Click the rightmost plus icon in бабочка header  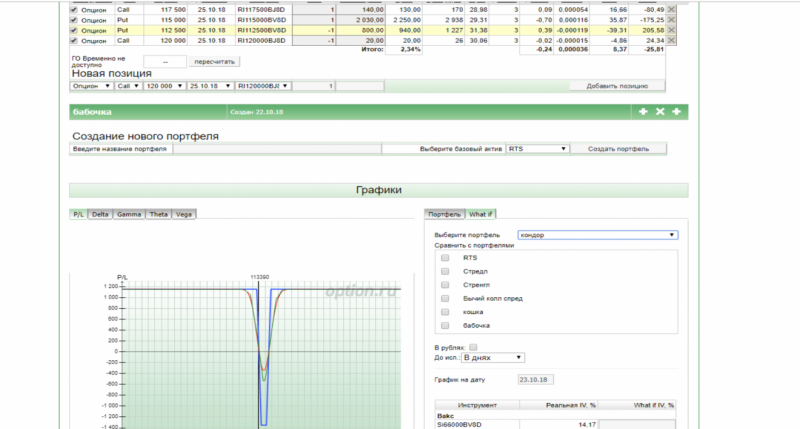pos(676,111)
